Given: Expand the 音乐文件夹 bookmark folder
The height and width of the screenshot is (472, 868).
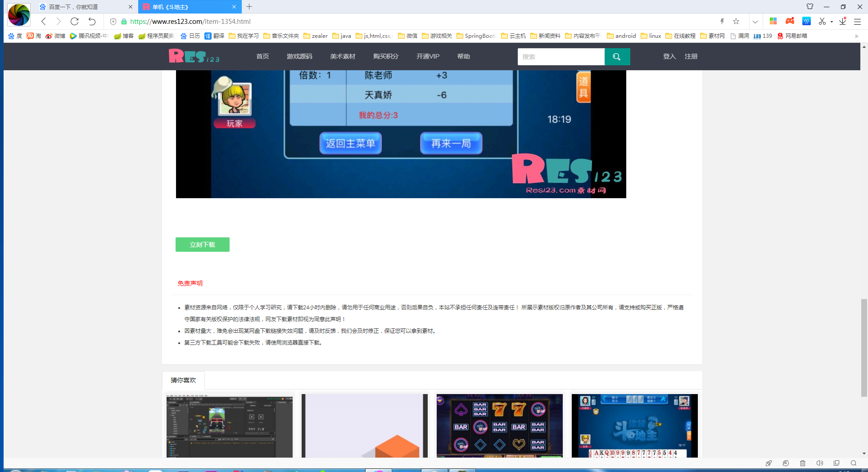Looking at the screenshot, I should [x=281, y=36].
